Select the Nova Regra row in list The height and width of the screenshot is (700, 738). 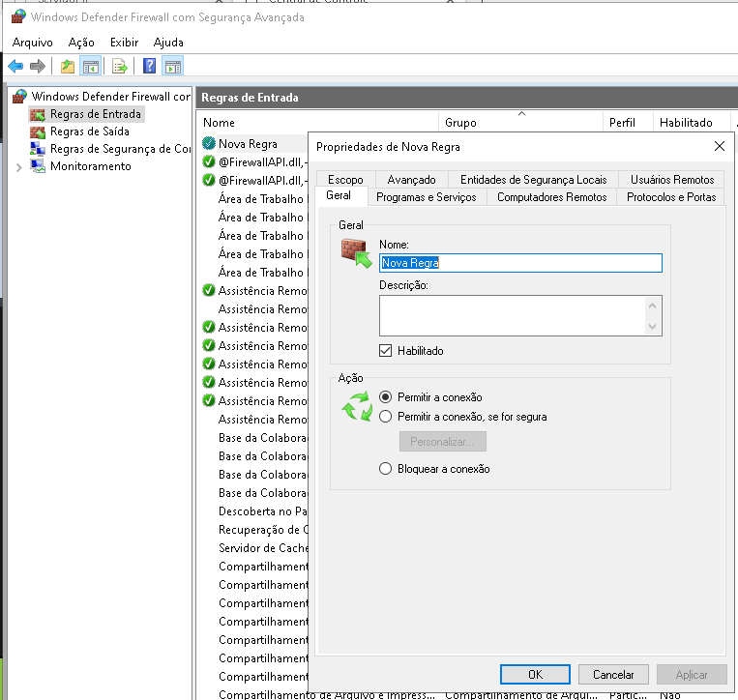tap(254, 143)
